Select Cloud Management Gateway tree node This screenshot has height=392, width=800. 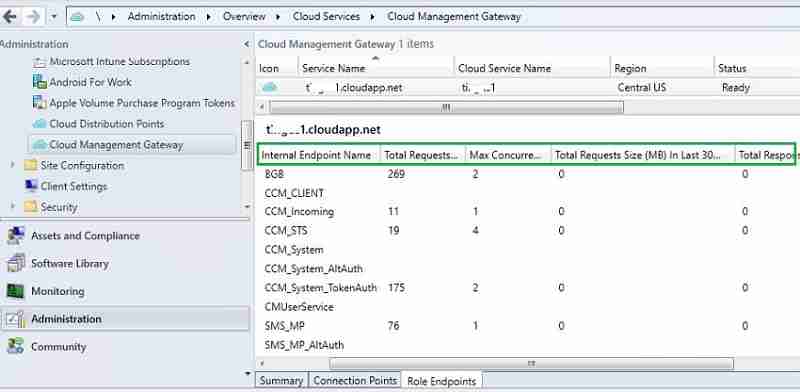[x=116, y=145]
